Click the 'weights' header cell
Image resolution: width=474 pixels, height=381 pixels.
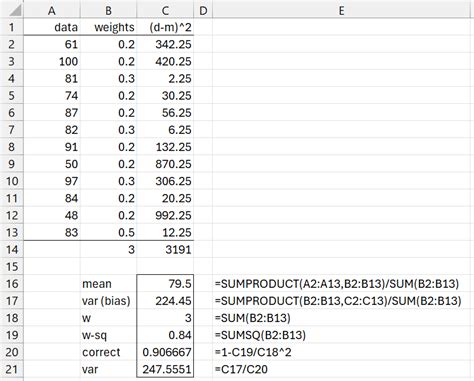pos(108,27)
